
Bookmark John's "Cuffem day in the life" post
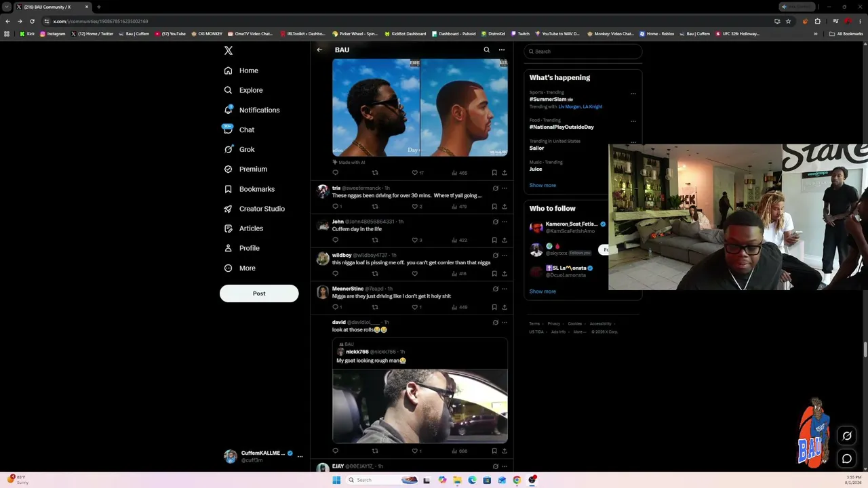coord(494,240)
